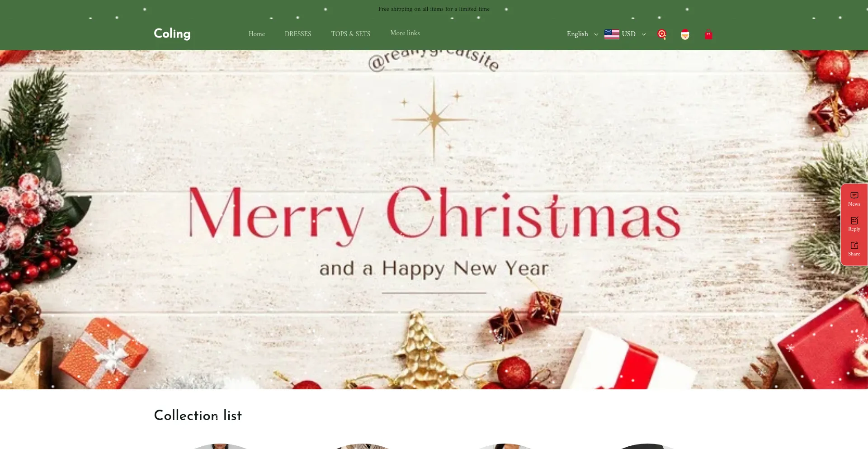Click the Collection list heading
The width and height of the screenshot is (868, 449).
coord(198,415)
